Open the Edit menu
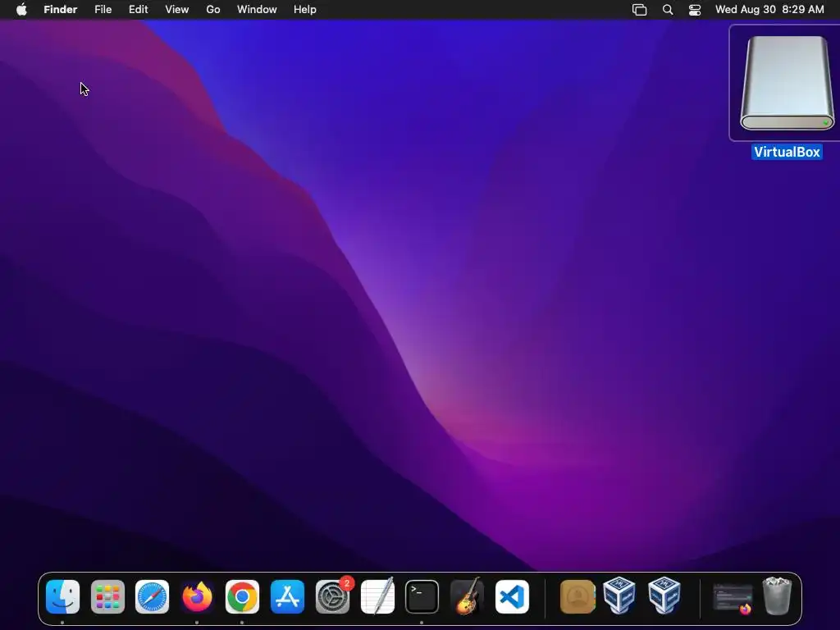 click(x=138, y=10)
